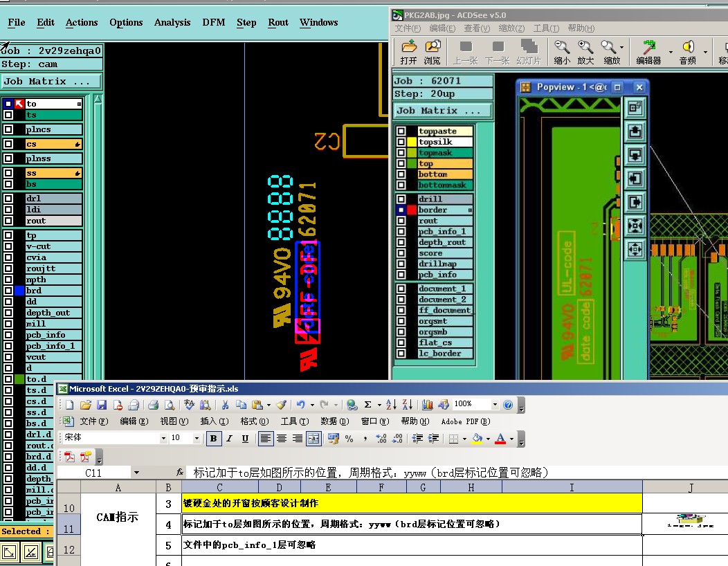728x566 pixels.
Task: Open the File menu in CAM application
Action: tap(16, 22)
